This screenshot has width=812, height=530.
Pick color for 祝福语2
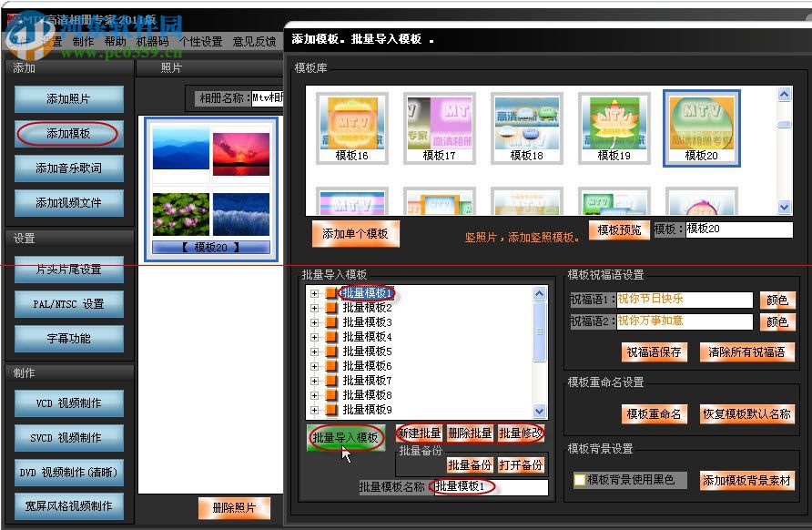pyautogui.click(x=777, y=321)
